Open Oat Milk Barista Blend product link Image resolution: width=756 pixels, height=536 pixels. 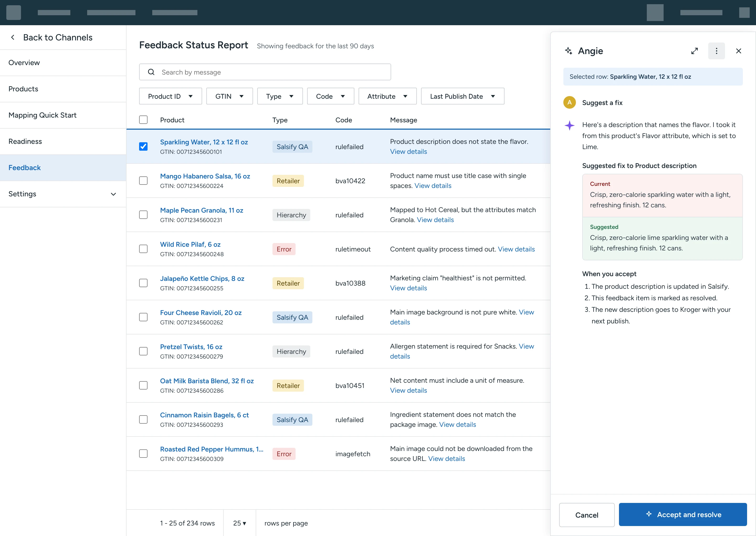pyautogui.click(x=207, y=381)
